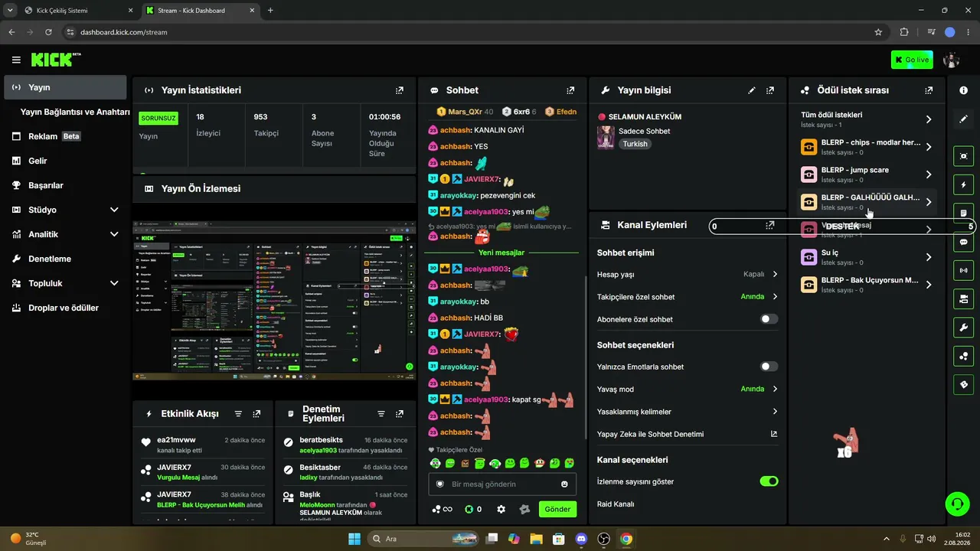Open Denetleme in the sidebar

pyautogui.click(x=65, y=259)
